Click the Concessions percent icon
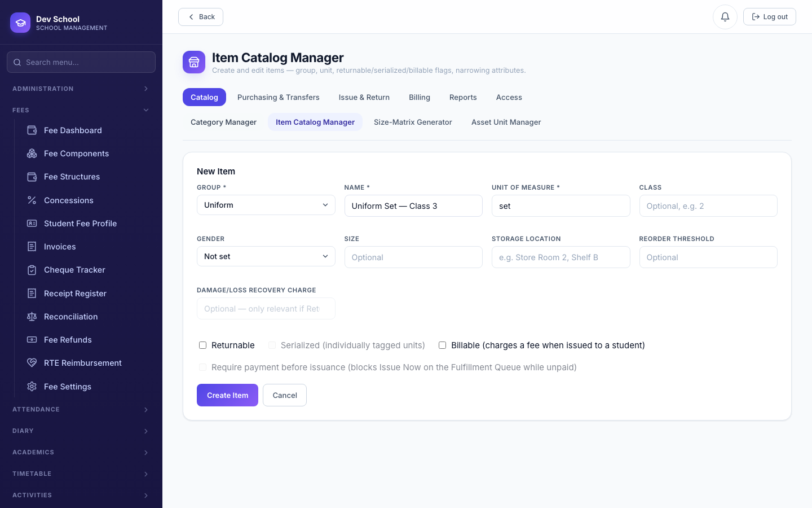 pos(32,200)
